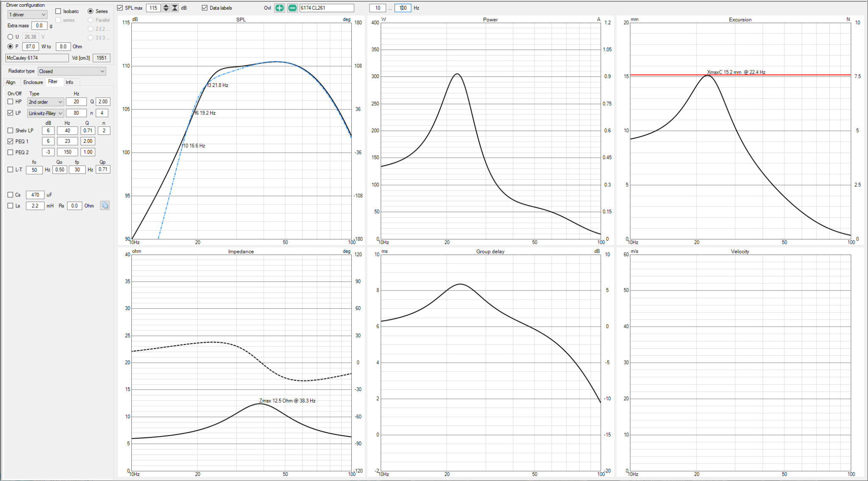Click the L-T fo field 50
Screen dimensions: 868x481
tap(34, 170)
